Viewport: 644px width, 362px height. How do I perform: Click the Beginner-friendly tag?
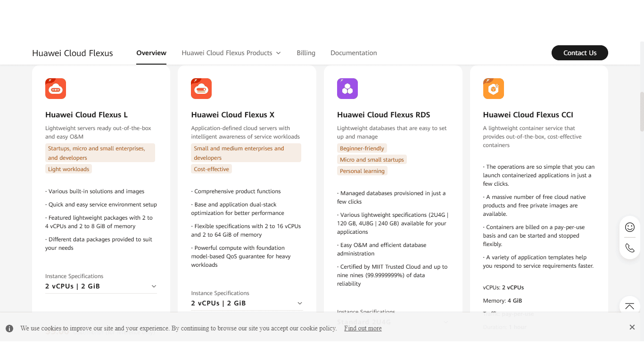point(362,148)
